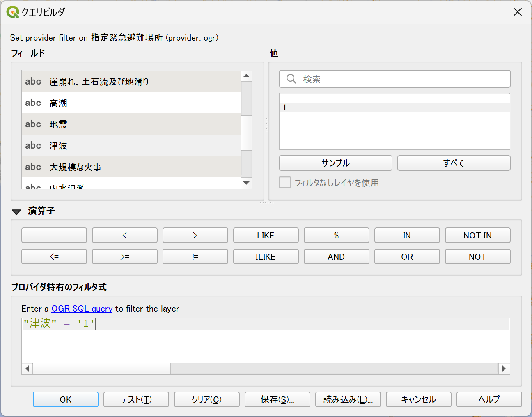The image size is (532, 417).
Task: Insert the less-than operator
Action: click(125, 235)
